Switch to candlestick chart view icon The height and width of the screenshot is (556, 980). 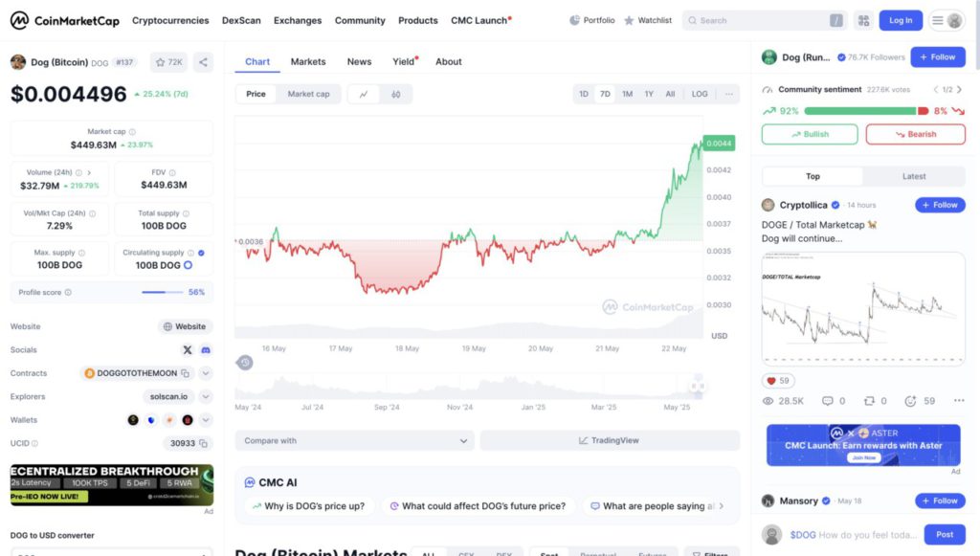395,94
